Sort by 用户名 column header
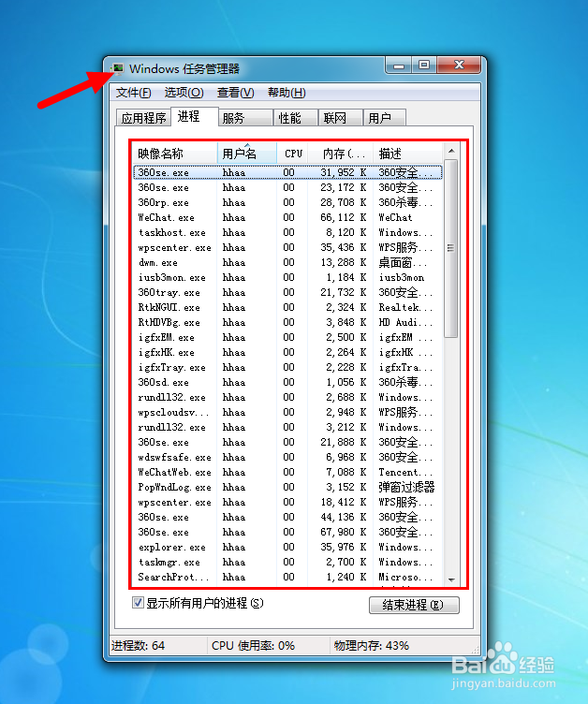The width and height of the screenshot is (588, 704). [x=246, y=154]
